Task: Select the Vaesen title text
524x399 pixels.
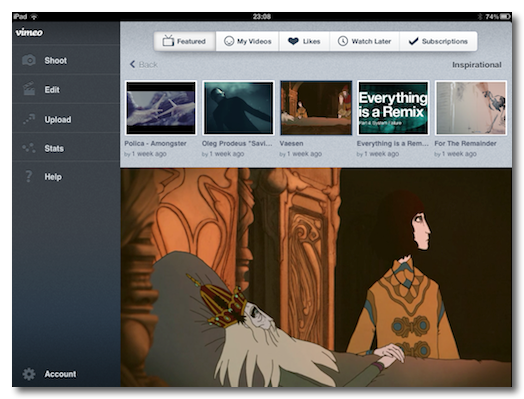Action: point(291,143)
